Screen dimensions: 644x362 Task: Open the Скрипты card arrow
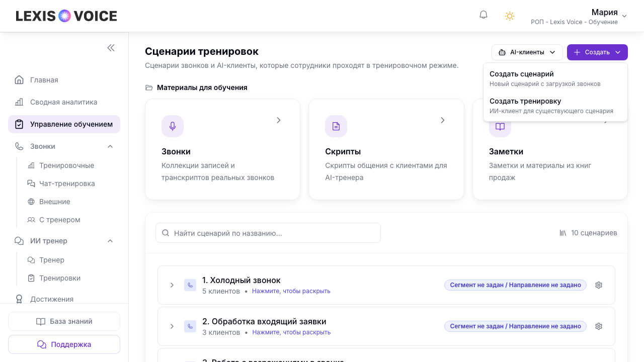tap(443, 120)
